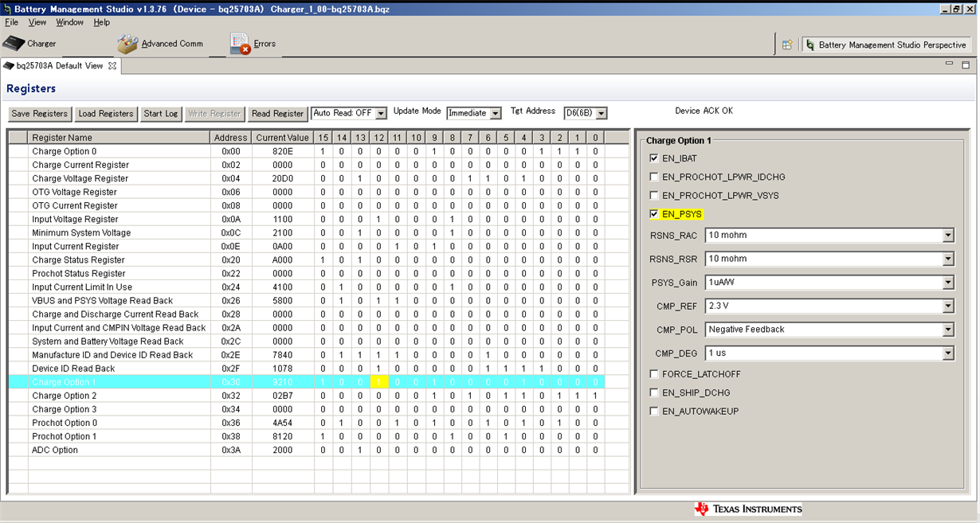Screen dimensions: 980x523
Task: Click the Start Log button
Action: point(161,114)
